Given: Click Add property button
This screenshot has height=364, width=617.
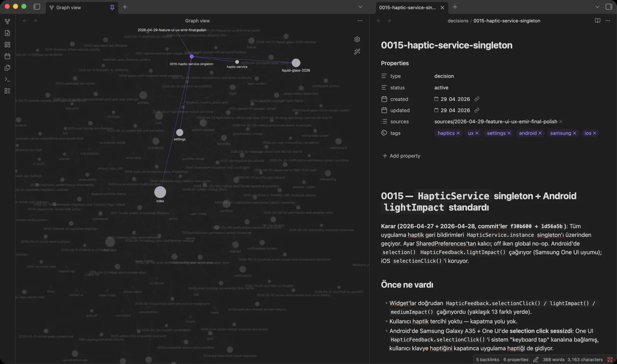Looking at the screenshot, I should point(401,156).
